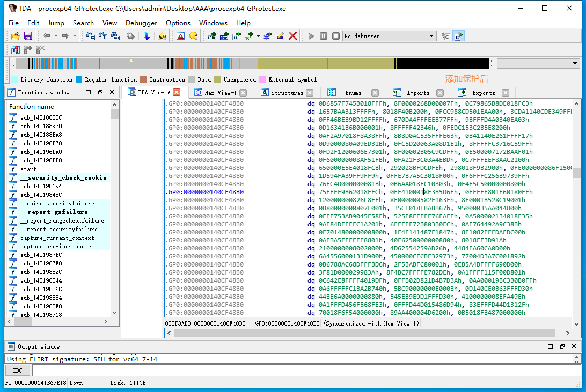Float the Functions window panel
This screenshot has height=392, width=586.
[100, 92]
